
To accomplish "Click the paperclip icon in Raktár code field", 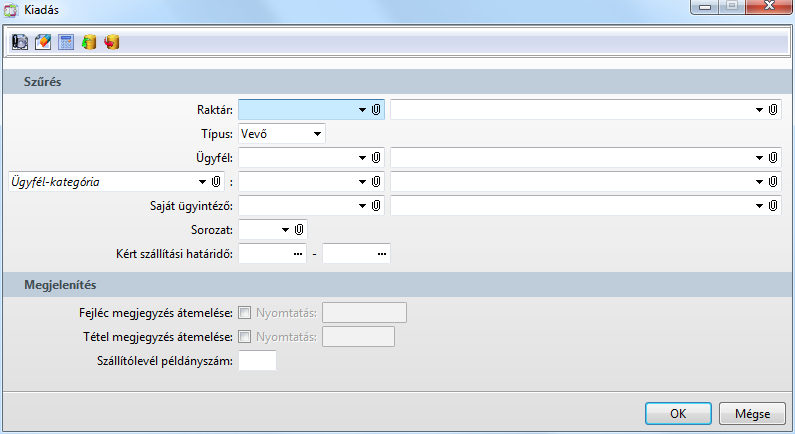I will [376, 110].
